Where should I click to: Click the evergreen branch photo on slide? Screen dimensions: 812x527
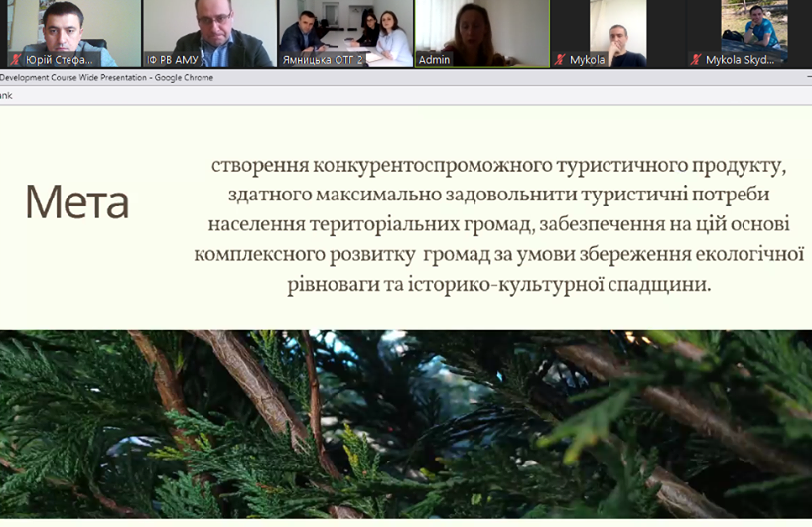(406, 427)
